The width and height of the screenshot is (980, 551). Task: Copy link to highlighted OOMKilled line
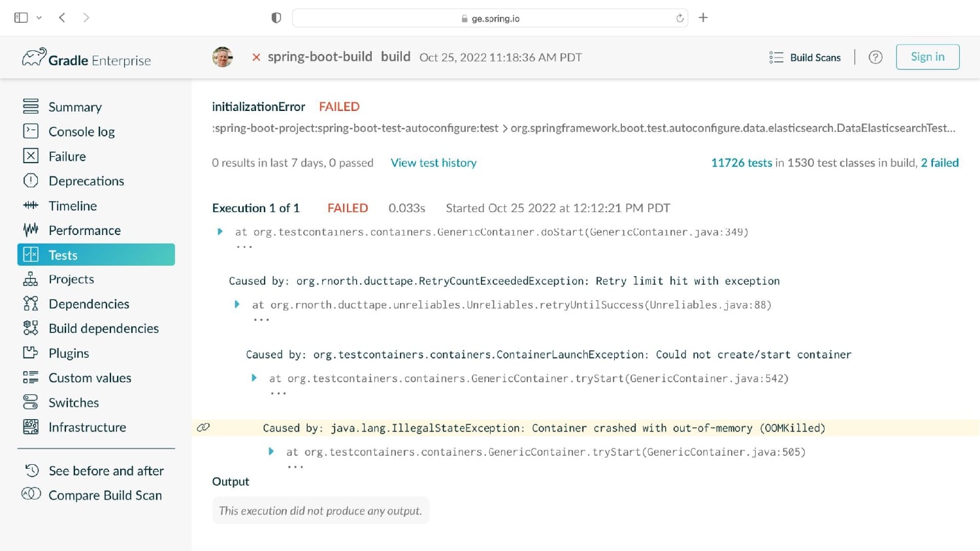(203, 428)
